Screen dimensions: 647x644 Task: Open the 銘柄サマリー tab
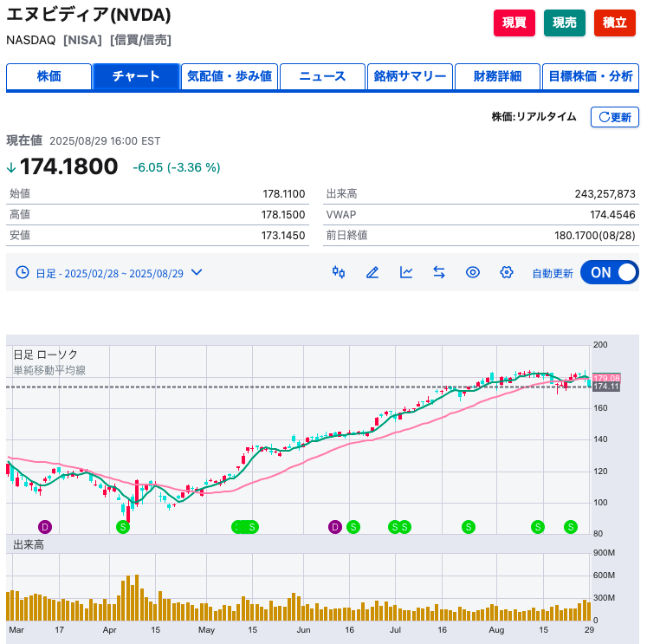point(410,76)
